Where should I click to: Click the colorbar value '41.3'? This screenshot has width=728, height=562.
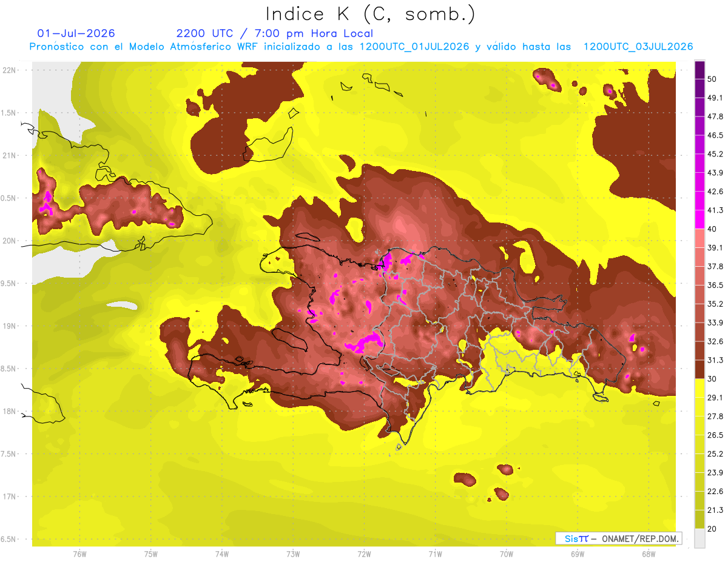pos(716,210)
